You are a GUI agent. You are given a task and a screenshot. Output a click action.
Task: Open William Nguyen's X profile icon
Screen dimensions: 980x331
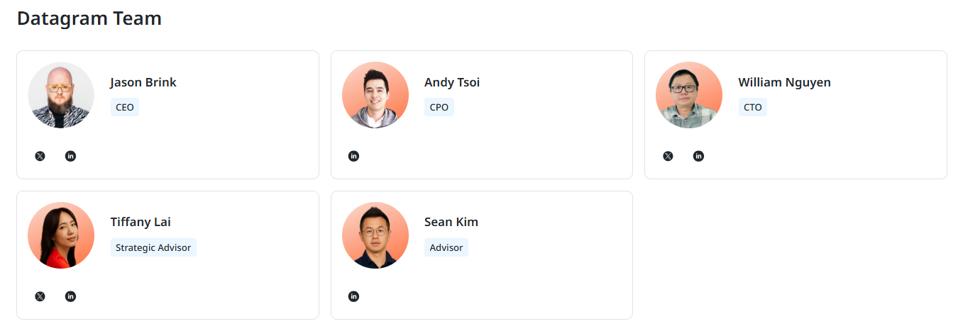coord(668,156)
